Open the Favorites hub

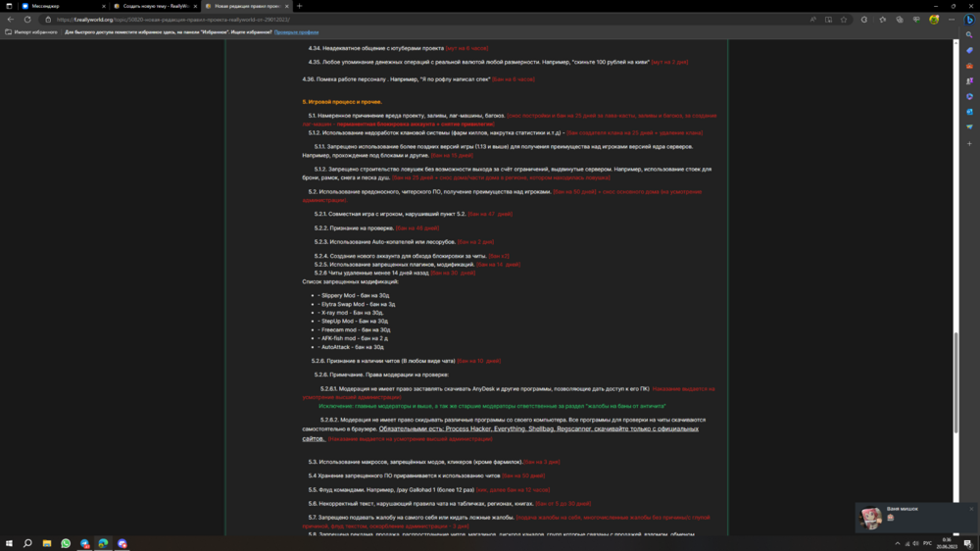coord(883,20)
